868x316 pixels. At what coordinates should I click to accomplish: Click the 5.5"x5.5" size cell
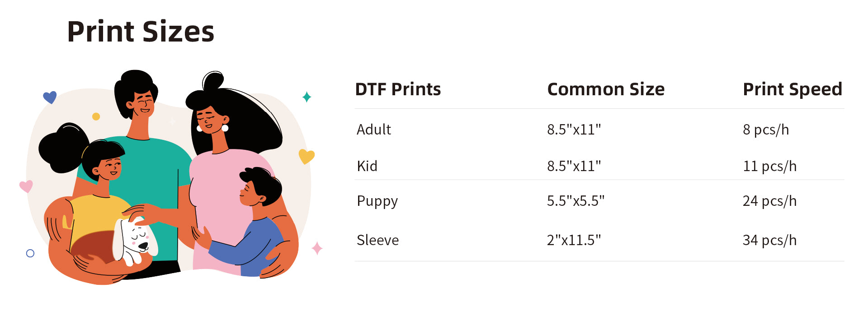(x=576, y=201)
